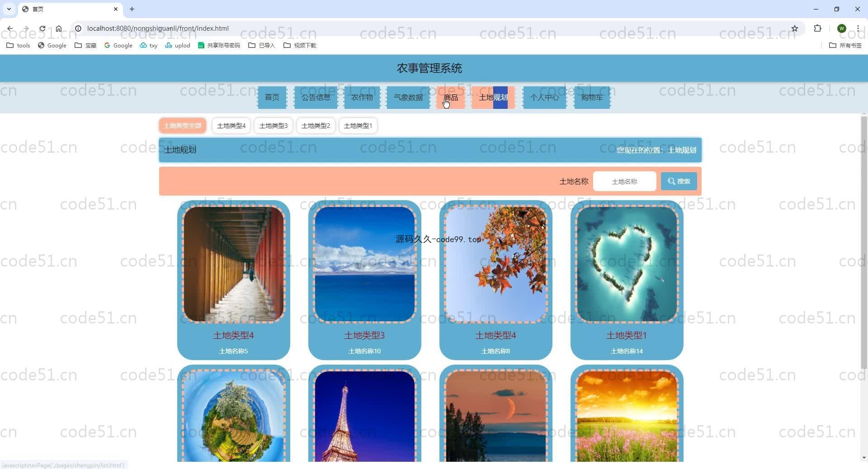This screenshot has width=868, height=469.
Task: Click 农事管理系统 site title
Action: tap(429, 68)
